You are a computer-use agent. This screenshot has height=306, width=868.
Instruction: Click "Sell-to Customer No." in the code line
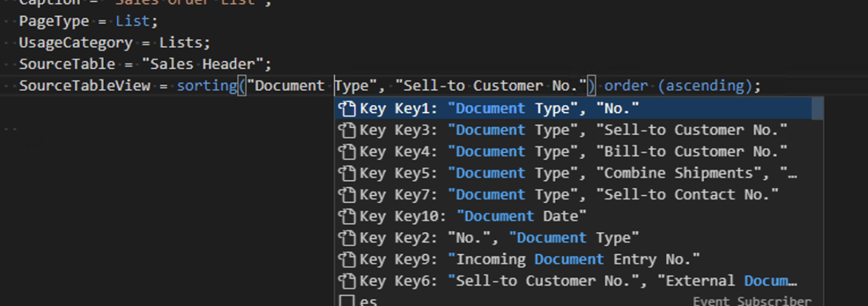[491, 85]
